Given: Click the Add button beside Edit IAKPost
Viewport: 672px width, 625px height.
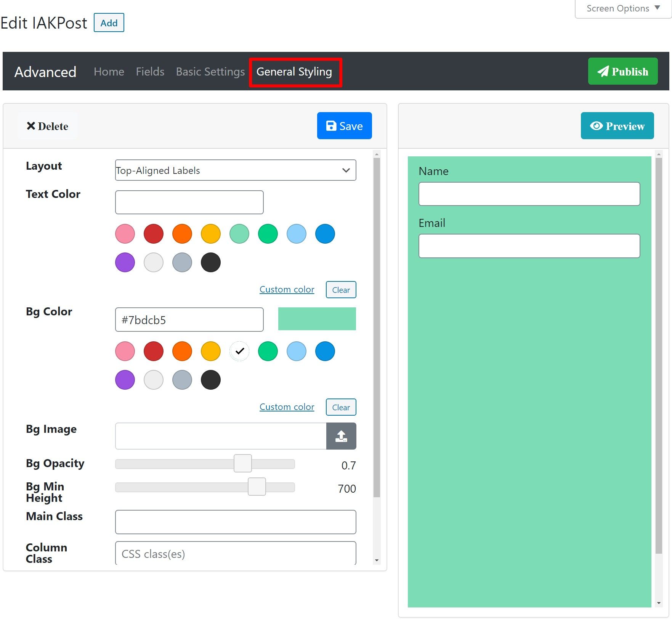Looking at the screenshot, I should [109, 23].
